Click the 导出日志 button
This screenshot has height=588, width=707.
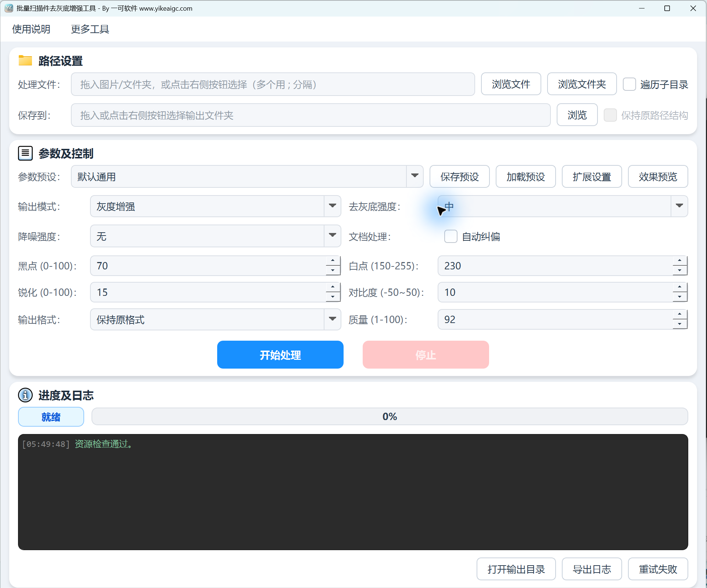click(592, 569)
